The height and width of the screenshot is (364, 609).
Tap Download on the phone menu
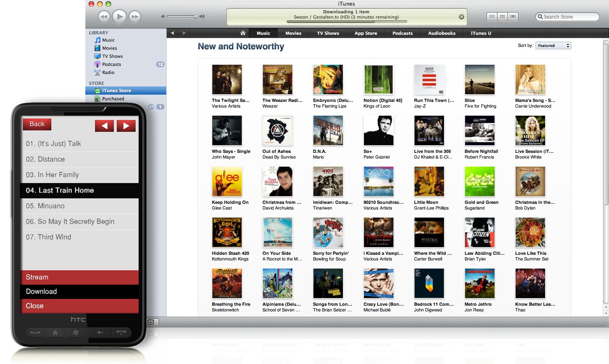[x=79, y=292]
